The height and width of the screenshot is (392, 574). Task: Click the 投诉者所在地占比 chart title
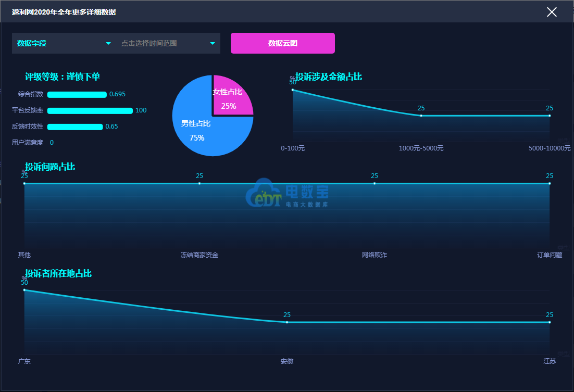[x=58, y=273]
